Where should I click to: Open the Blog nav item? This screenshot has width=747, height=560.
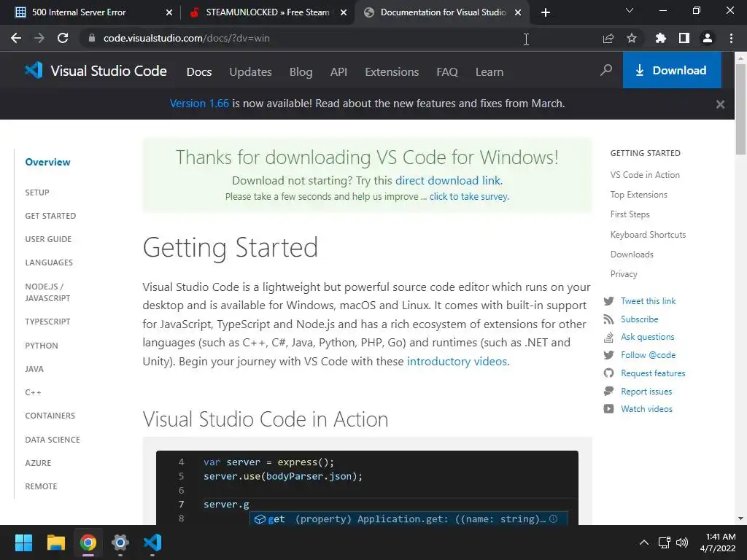click(301, 72)
